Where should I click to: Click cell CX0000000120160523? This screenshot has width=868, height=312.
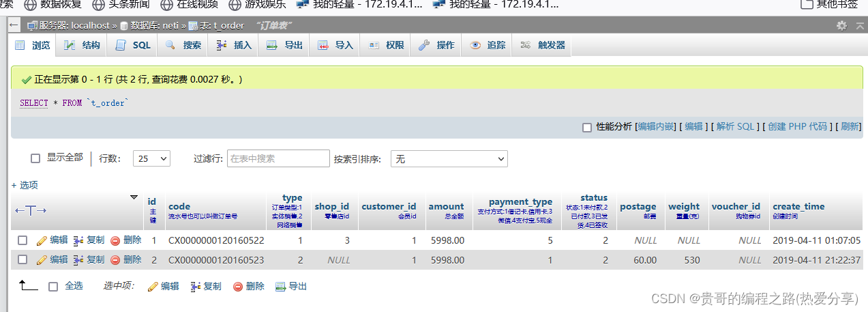tap(216, 260)
